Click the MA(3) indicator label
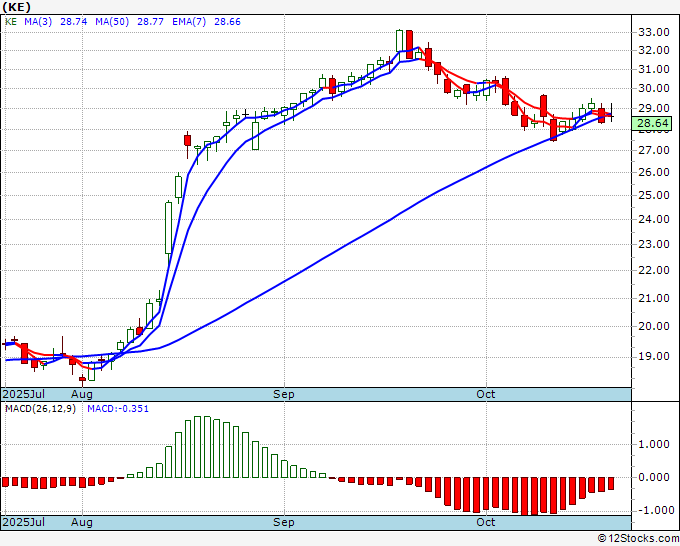The height and width of the screenshot is (546, 680). tap(38, 22)
